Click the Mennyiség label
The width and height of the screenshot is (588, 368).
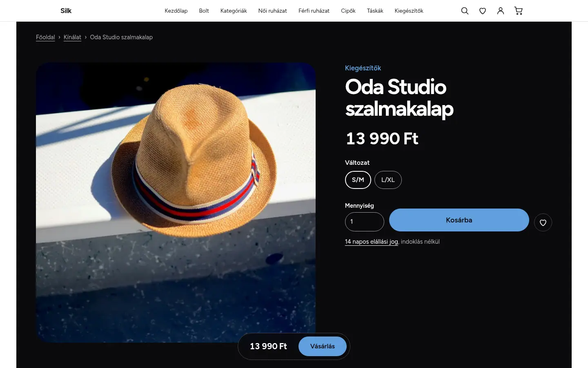click(359, 206)
